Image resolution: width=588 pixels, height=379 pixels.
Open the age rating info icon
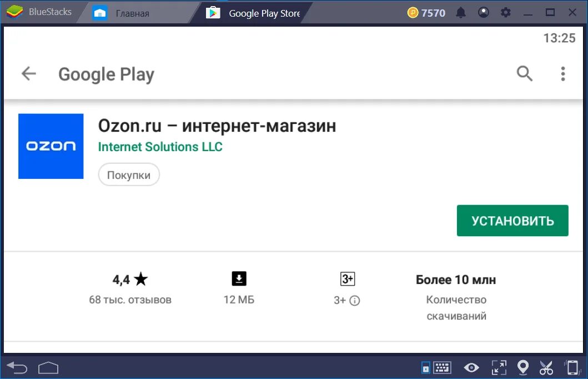[x=355, y=301]
